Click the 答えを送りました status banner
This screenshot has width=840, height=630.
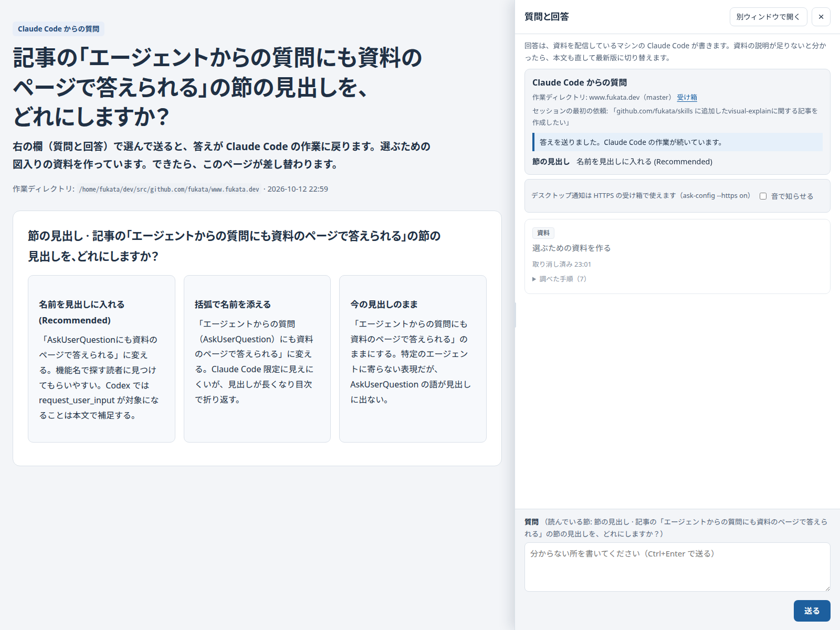tap(677, 142)
